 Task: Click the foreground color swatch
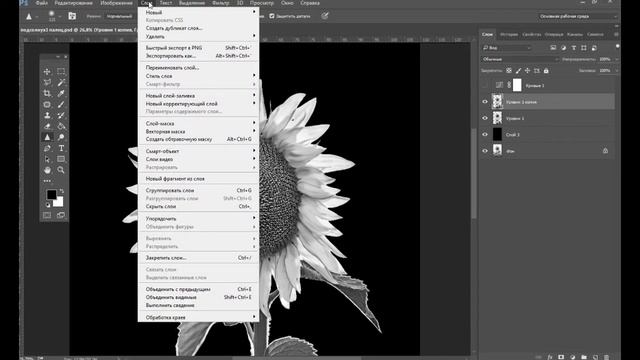click(x=51, y=194)
